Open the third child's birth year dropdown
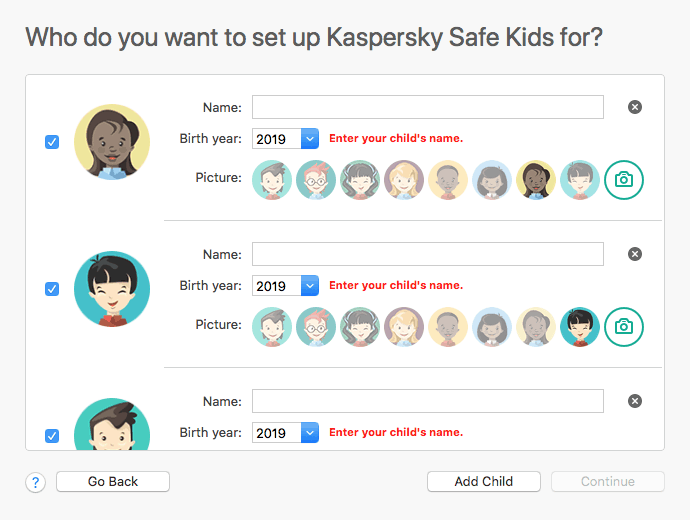 285,433
